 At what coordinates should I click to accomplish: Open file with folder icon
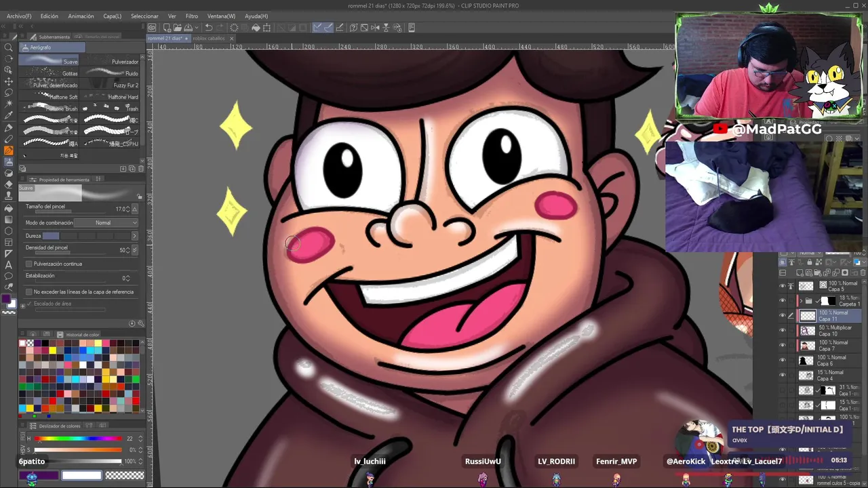tap(176, 28)
